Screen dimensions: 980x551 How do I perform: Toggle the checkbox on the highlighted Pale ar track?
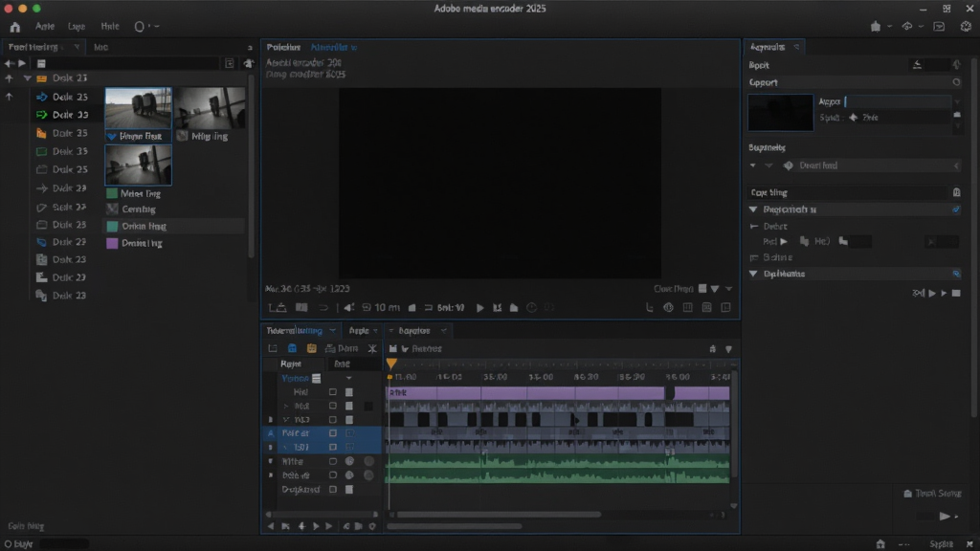pos(332,433)
